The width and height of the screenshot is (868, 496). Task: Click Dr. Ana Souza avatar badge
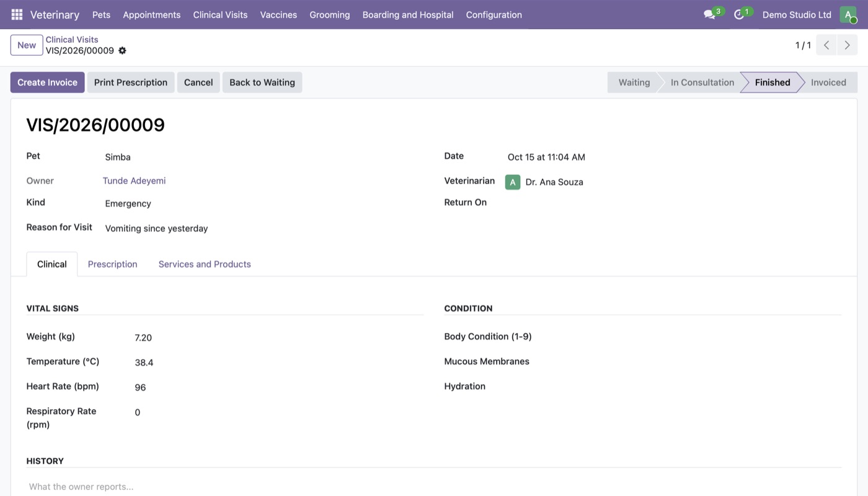[x=513, y=182]
